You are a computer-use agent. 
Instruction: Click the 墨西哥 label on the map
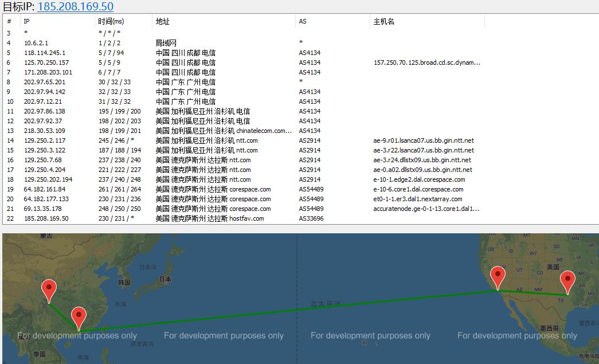549,328
